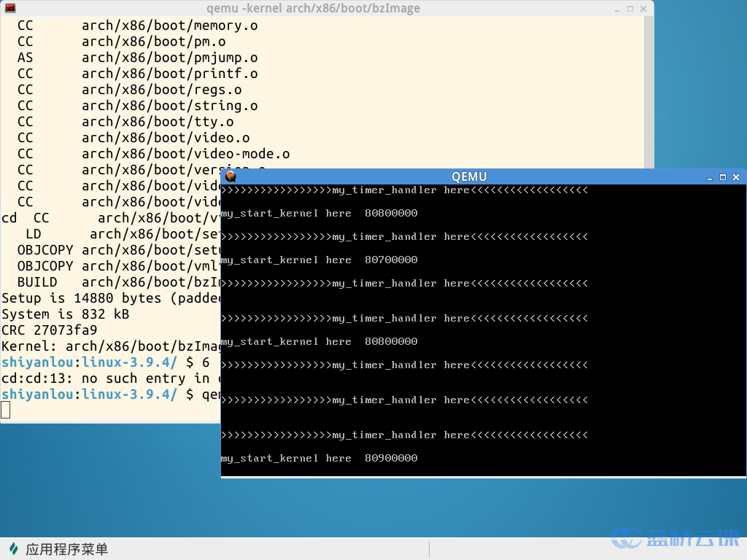Viewport: 747px width, 560px height.
Task: Close the qemu -kernel terminal window
Action: (643, 9)
